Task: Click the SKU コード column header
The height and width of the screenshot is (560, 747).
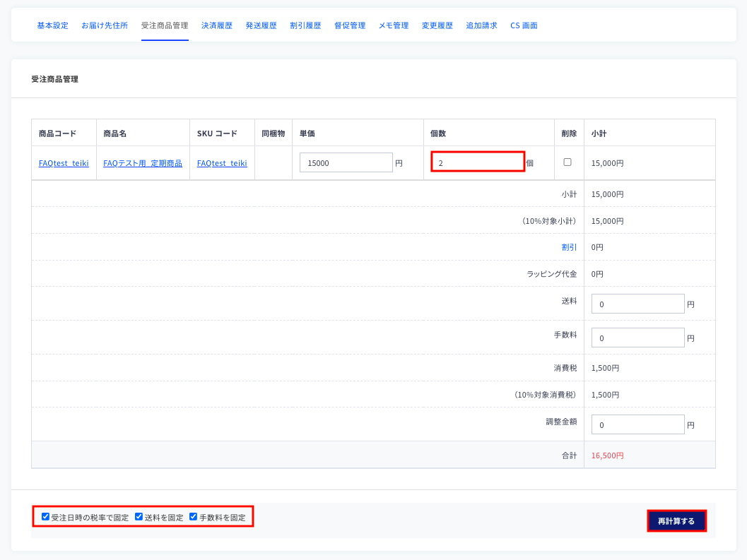Action: tap(217, 133)
